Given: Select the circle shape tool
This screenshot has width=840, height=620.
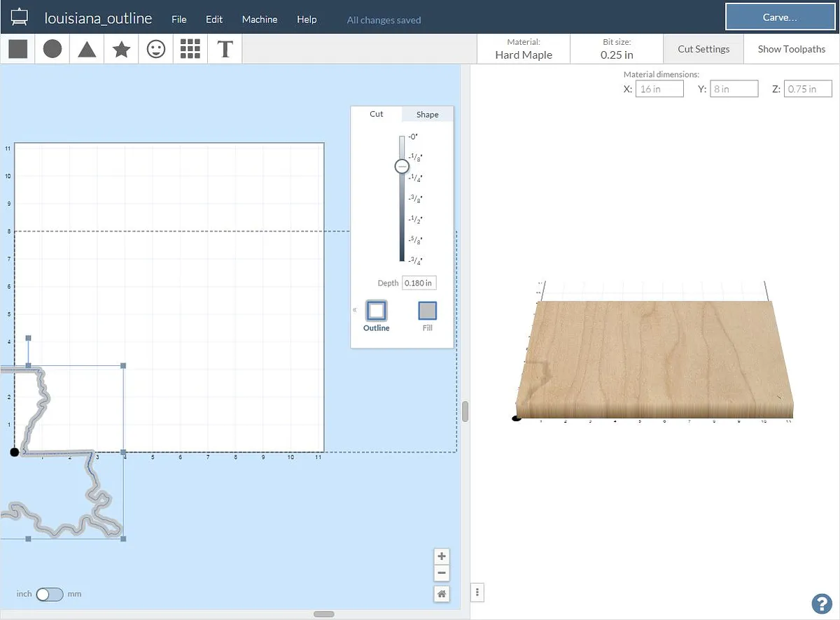Looking at the screenshot, I should coord(52,49).
